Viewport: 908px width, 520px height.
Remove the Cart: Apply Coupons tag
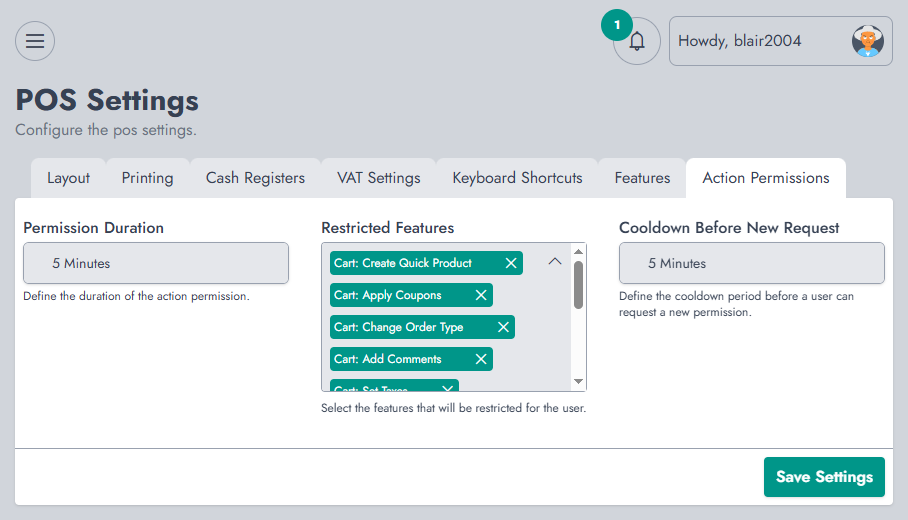(x=481, y=295)
